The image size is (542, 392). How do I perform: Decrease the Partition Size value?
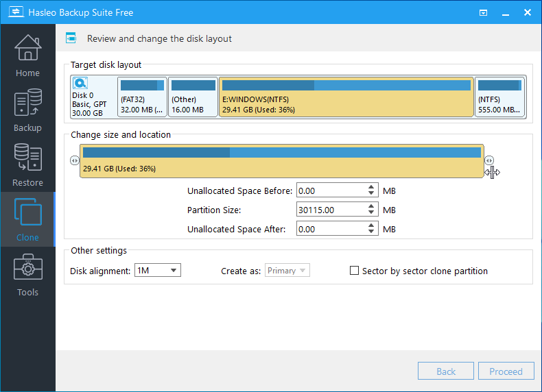click(x=371, y=213)
